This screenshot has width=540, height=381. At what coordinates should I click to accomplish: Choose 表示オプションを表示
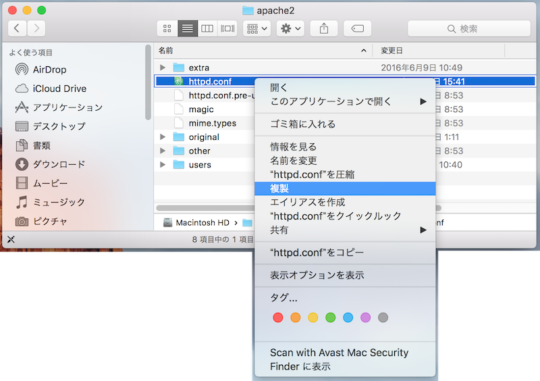[345, 275]
